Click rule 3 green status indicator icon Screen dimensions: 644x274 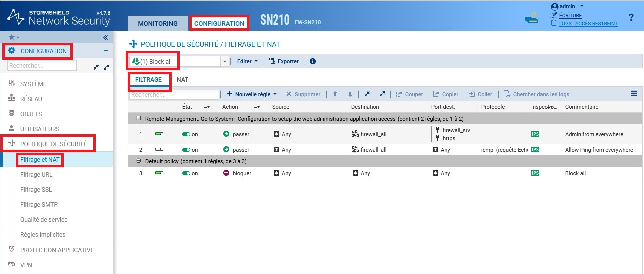point(159,173)
